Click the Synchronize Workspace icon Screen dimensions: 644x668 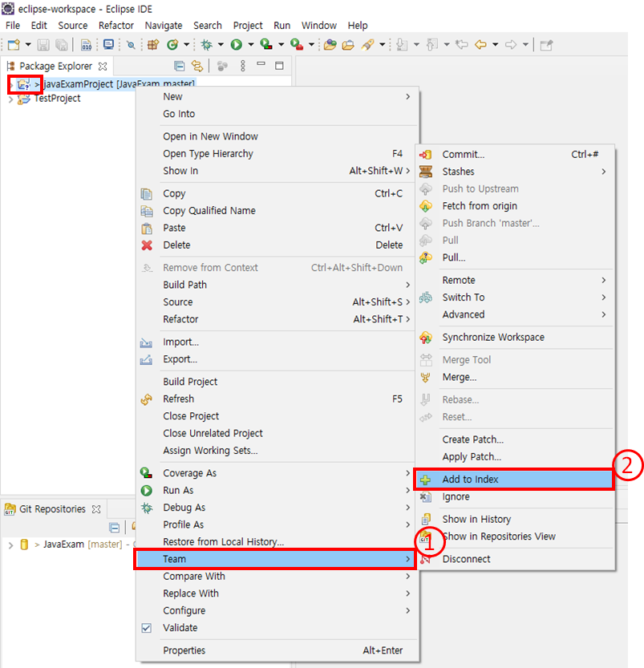coord(426,338)
